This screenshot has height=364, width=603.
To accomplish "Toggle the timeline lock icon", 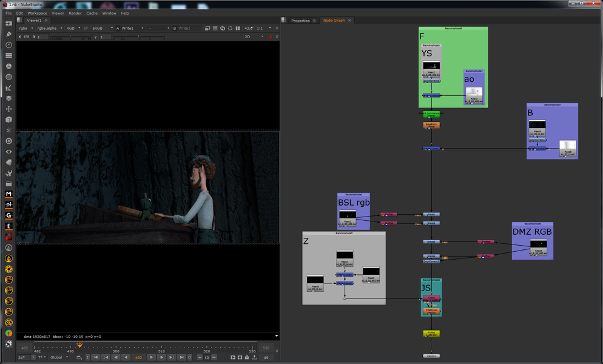I will (x=247, y=357).
